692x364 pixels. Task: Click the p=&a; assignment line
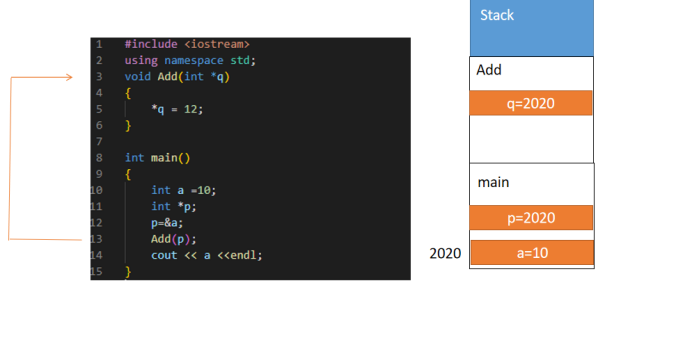(x=167, y=223)
